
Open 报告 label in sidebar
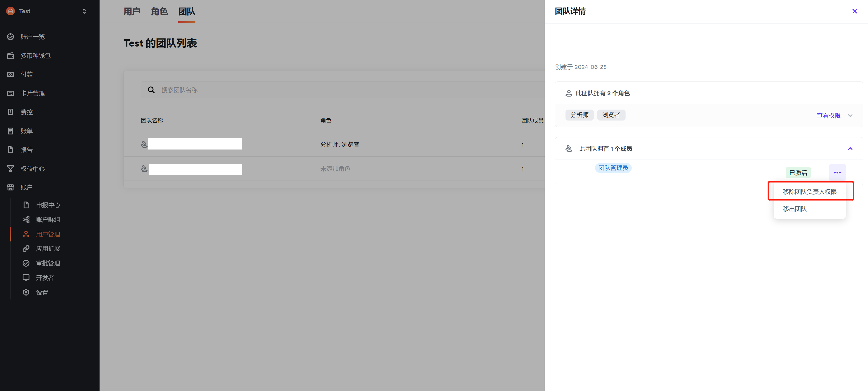coord(27,150)
